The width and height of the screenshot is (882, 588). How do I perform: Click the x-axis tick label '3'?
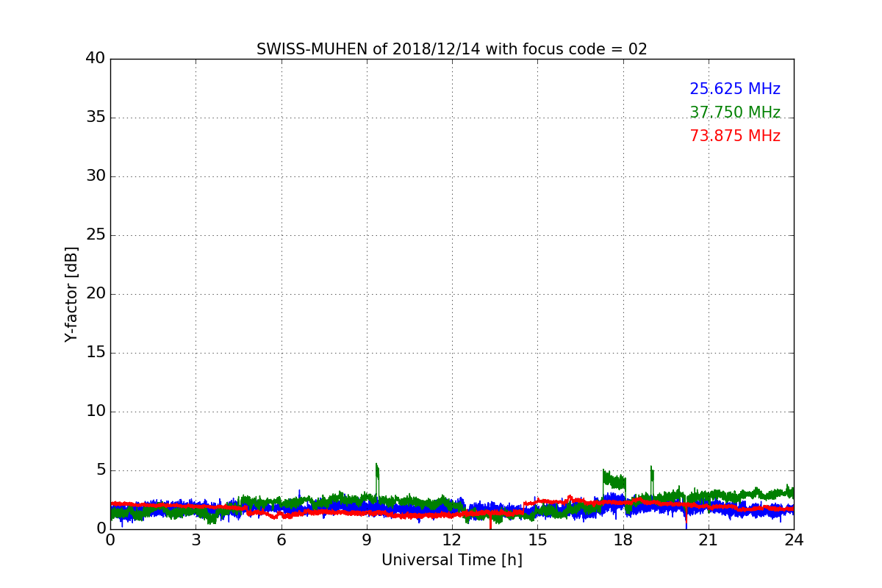(x=196, y=539)
